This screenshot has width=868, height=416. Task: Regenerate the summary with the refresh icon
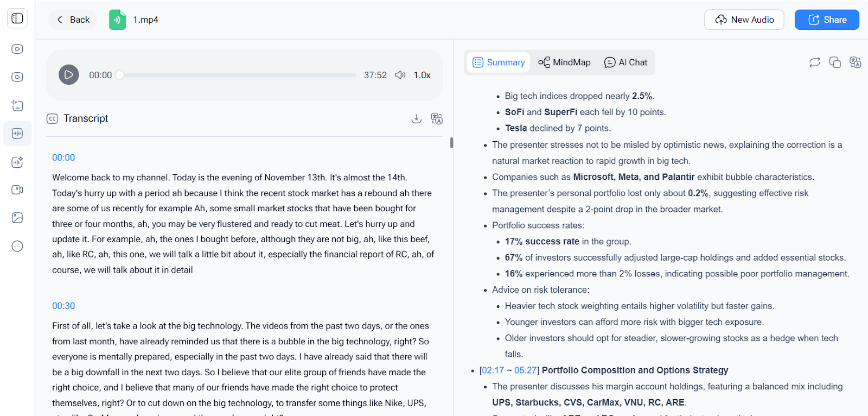(x=814, y=62)
